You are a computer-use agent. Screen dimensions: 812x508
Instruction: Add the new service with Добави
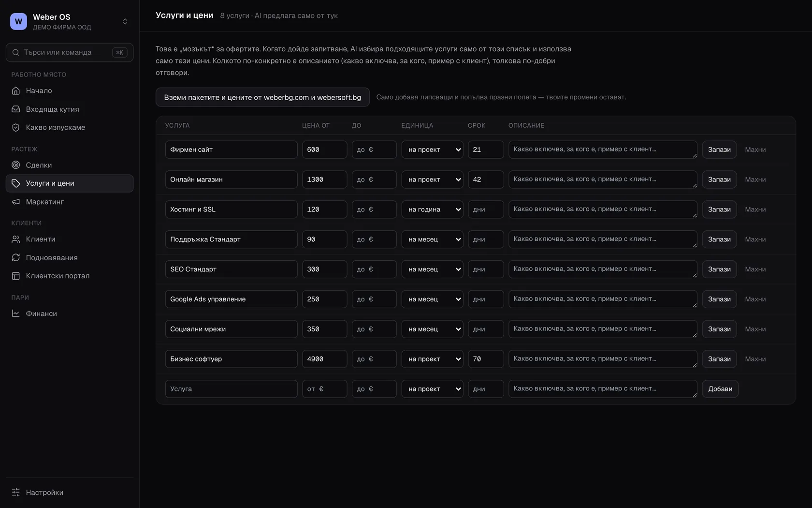(720, 389)
